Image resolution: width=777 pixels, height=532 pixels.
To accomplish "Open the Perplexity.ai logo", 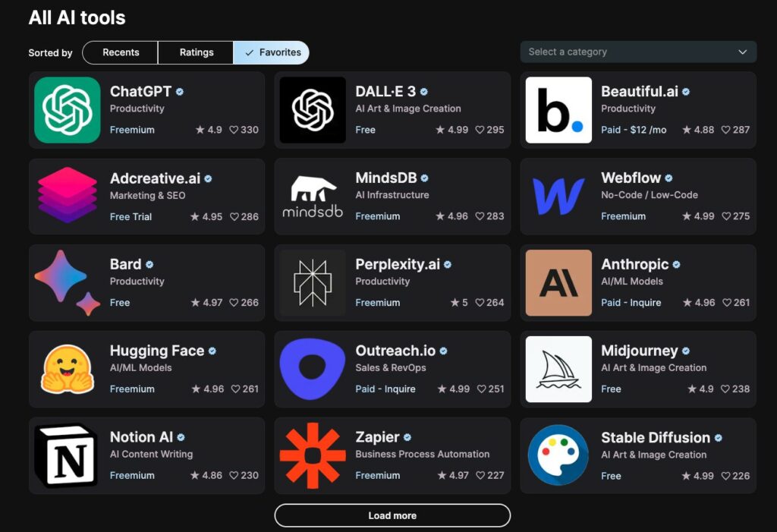I will 313,282.
